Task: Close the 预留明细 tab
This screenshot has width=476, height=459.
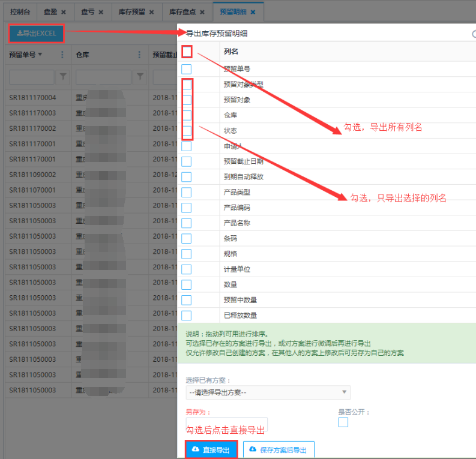Action: pos(253,12)
